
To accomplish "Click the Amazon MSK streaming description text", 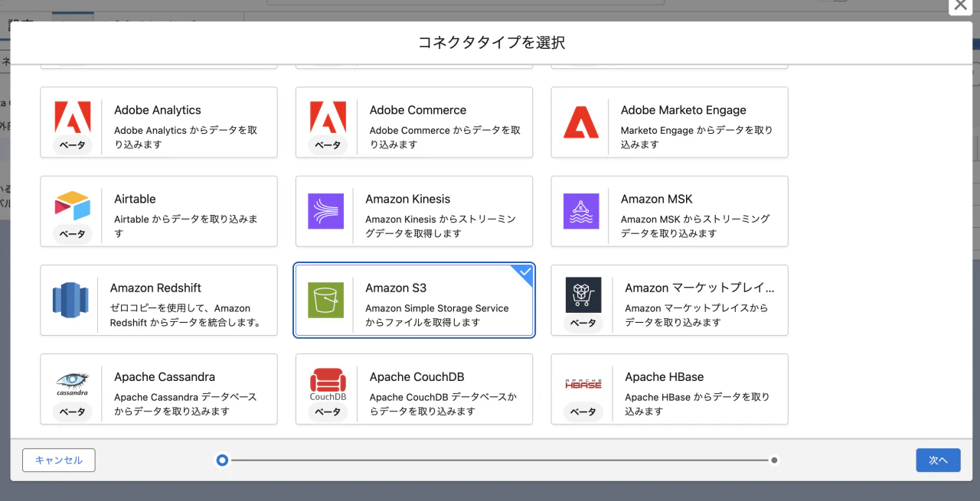I will click(x=695, y=226).
